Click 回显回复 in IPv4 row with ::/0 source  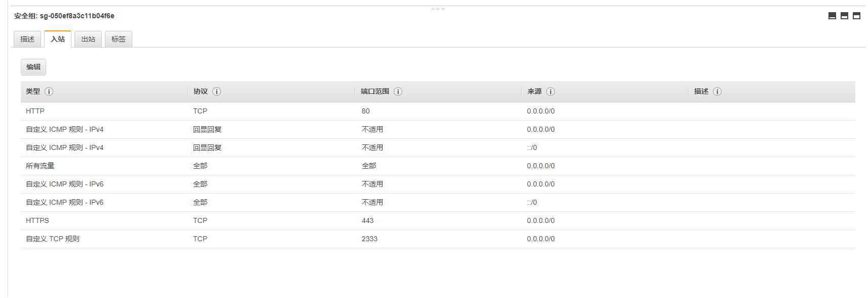(x=207, y=147)
